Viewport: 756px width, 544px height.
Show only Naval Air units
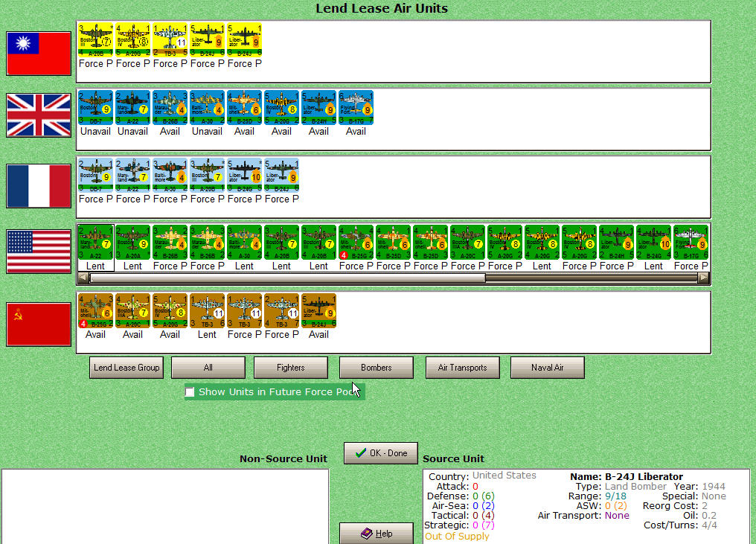tap(547, 368)
